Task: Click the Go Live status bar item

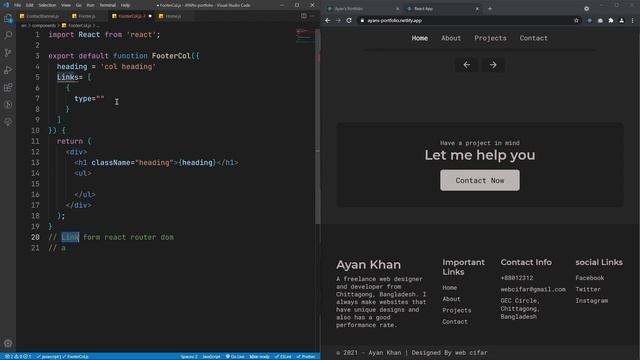Action: pos(235,357)
